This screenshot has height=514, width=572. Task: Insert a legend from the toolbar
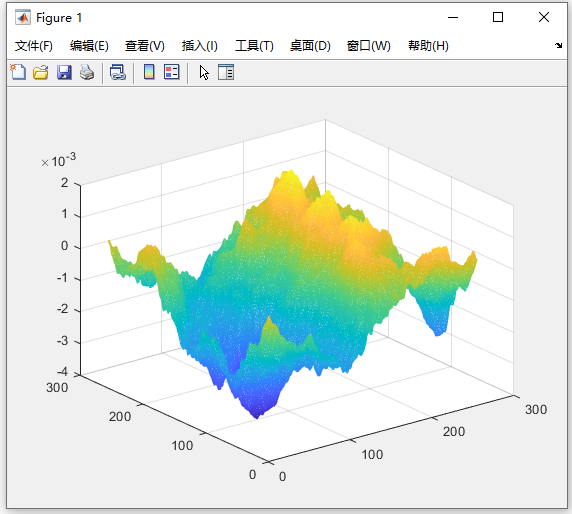[171, 72]
